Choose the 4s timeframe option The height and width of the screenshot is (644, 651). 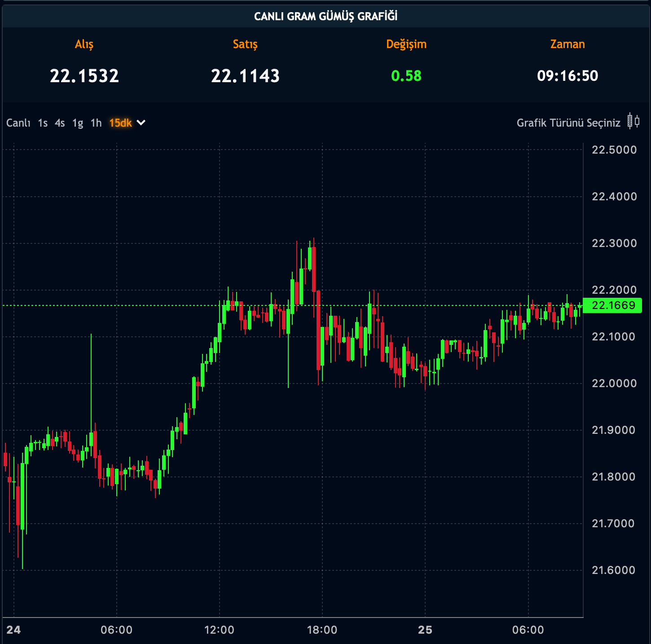60,123
